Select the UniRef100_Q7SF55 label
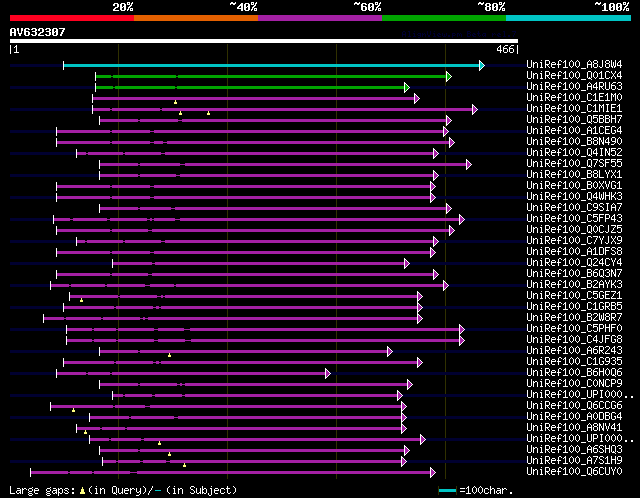This screenshot has height=498, width=640. (574, 164)
